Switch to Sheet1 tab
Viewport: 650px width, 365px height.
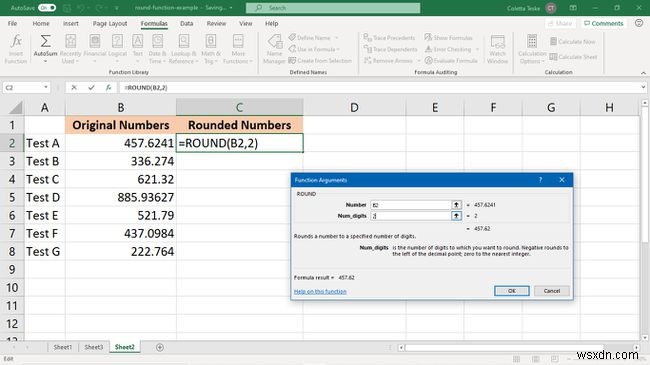[x=63, y=347]
